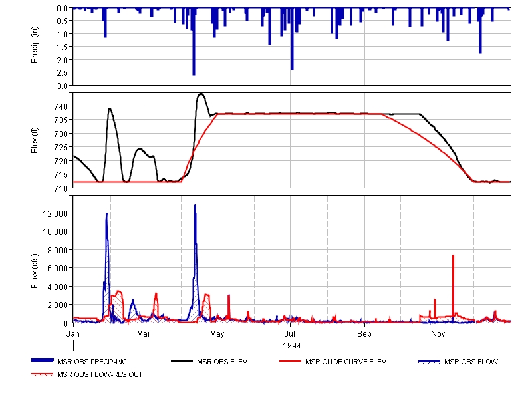Click the red MSR GUIDE CURVE ELEV legend line

(291, 362)
